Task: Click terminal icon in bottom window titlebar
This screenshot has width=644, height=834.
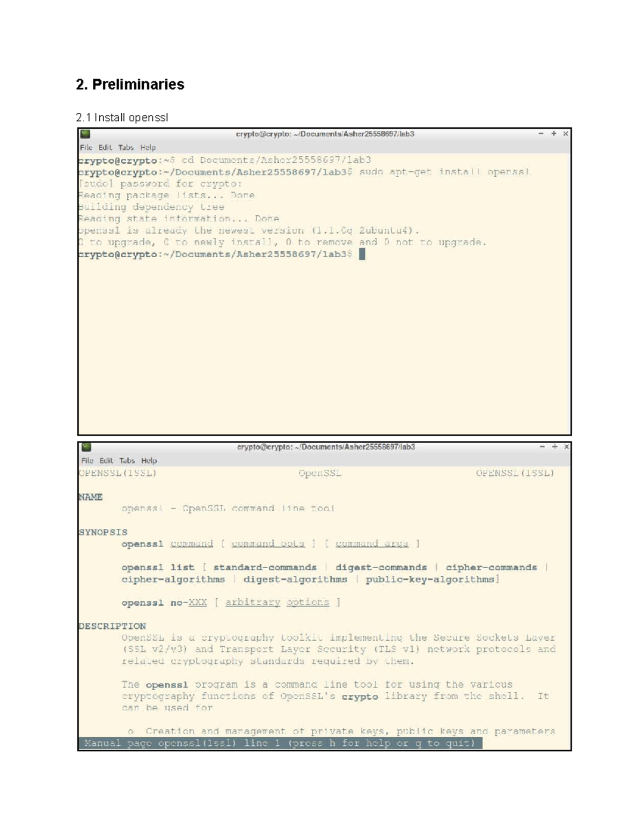Action: (x=86, y=447)
